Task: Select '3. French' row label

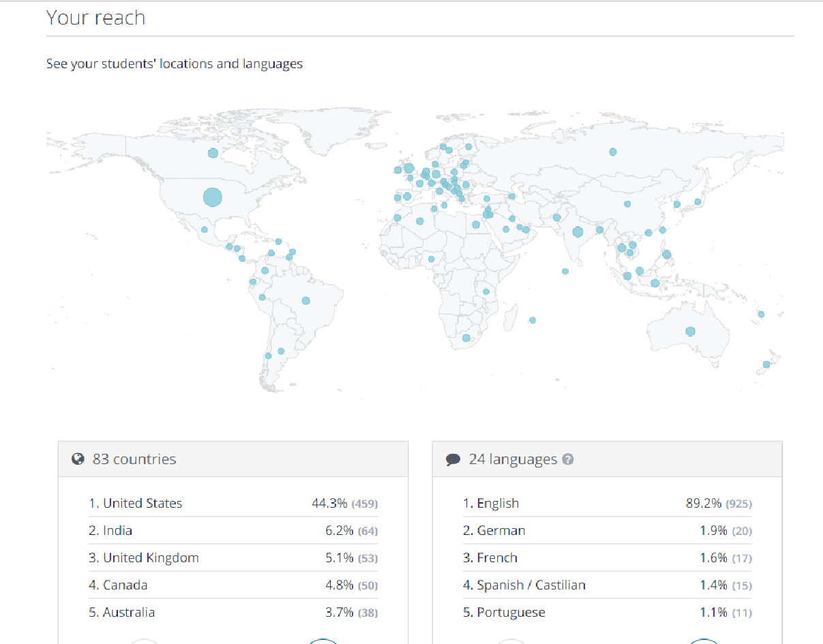Action: click(490, 558)
